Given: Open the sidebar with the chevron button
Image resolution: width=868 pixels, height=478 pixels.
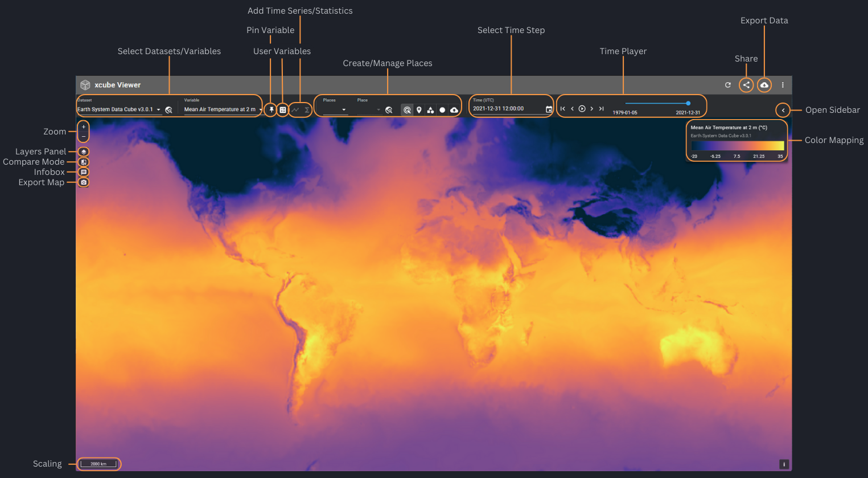Looking at the screenshot, I should coord(783,111).
